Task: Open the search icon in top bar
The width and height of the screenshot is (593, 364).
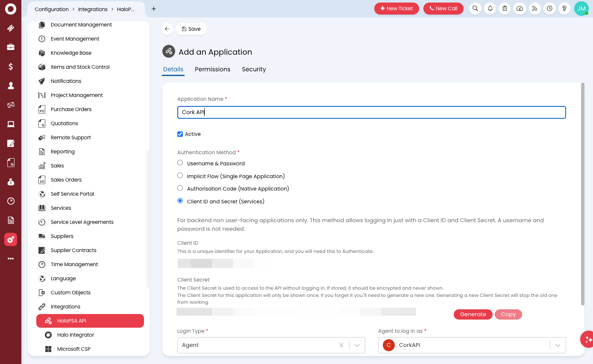Action: point(475,9)
